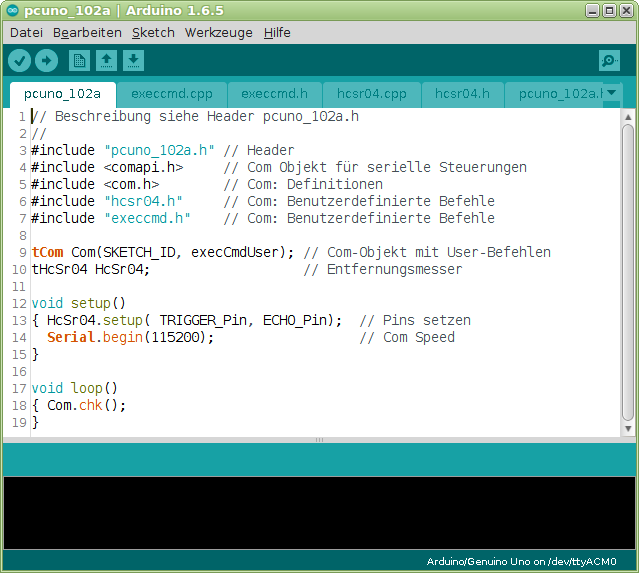
Task: Switch to the execcmd.cpp tab
Action: coord(172,94)
